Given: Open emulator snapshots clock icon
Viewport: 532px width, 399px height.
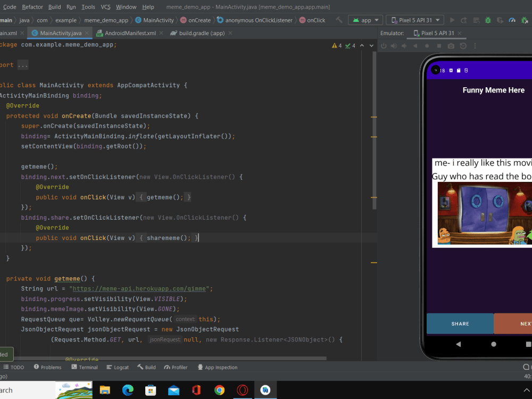Looking at the screenshot, I should [463, 46].
